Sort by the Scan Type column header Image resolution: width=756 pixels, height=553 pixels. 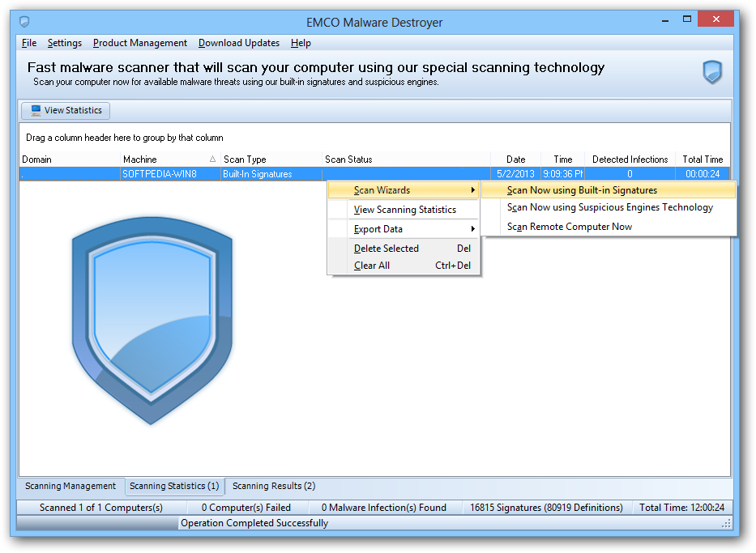[x=271, y=160]
